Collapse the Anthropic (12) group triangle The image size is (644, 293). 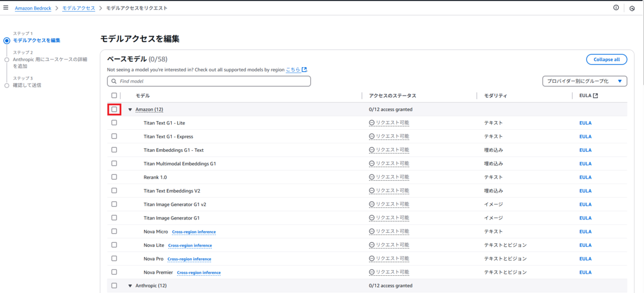(x=130, y=285)
